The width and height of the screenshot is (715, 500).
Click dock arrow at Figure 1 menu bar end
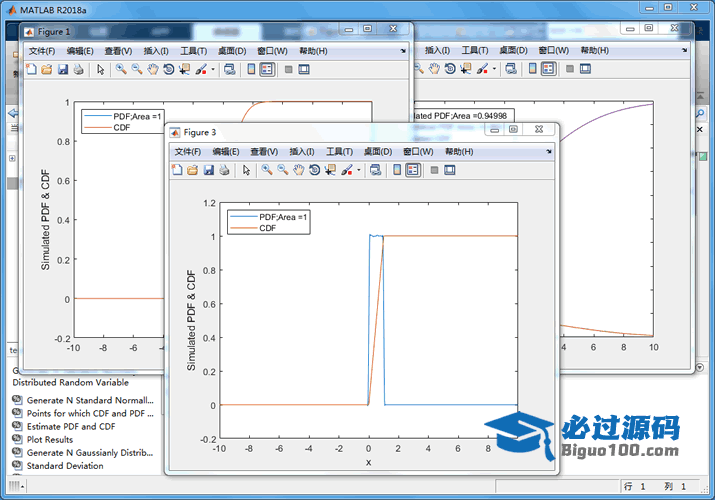click(x=403, y=51)
